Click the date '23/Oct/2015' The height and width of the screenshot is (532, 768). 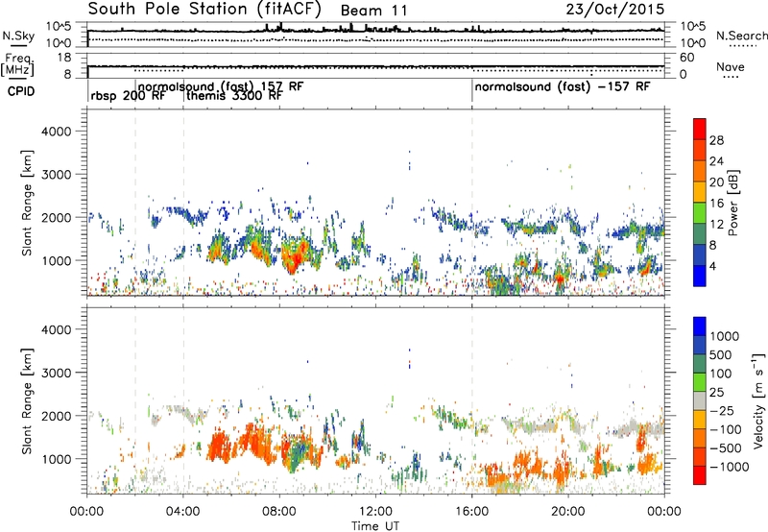pos(615,10)
